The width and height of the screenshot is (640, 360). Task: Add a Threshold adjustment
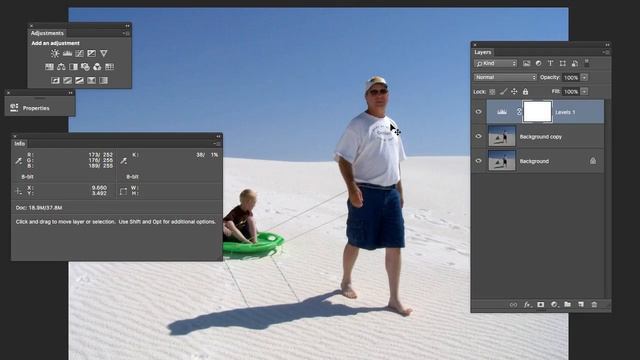click(79, 80)
